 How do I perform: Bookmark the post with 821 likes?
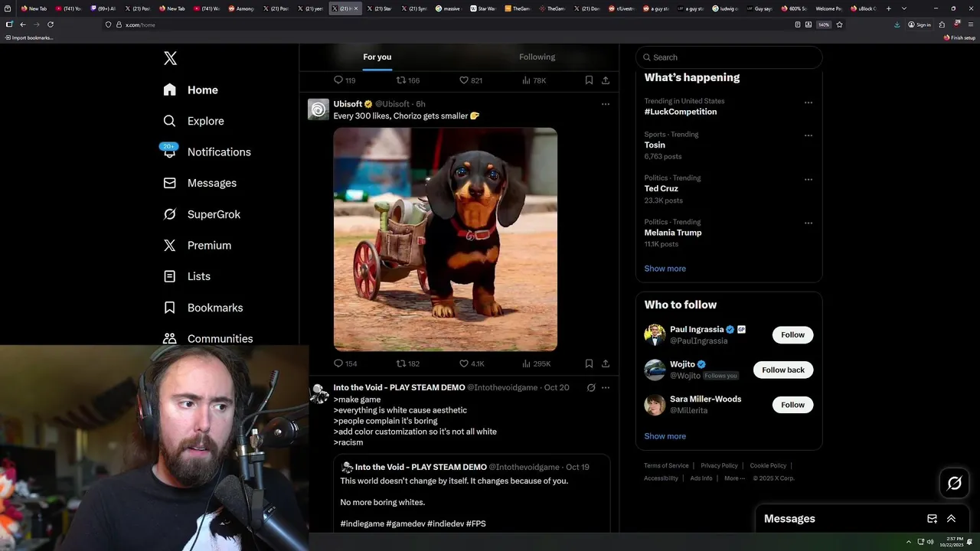[589, 80]
